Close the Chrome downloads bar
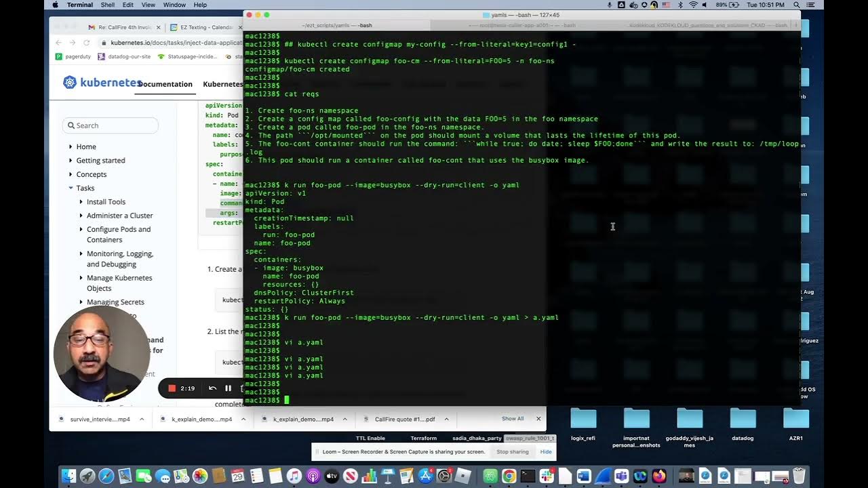 [538, 419]
